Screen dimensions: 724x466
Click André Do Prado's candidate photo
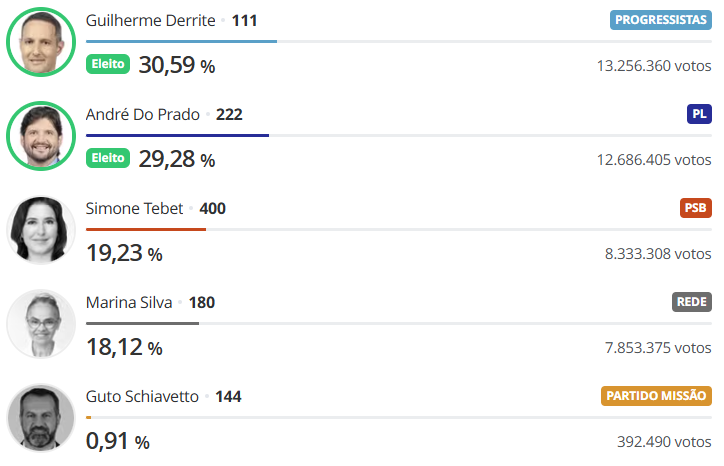(x=41, y=136)
